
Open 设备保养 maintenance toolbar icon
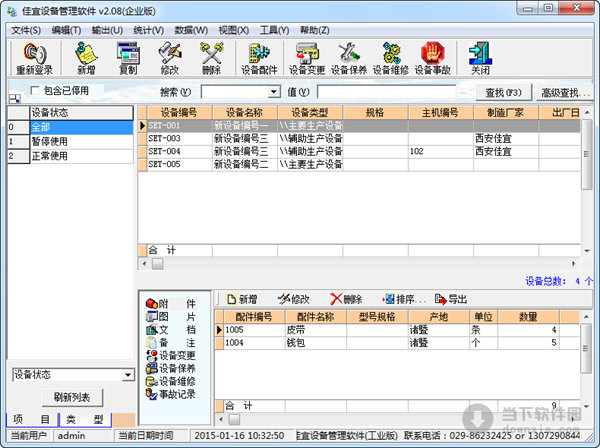349,58
